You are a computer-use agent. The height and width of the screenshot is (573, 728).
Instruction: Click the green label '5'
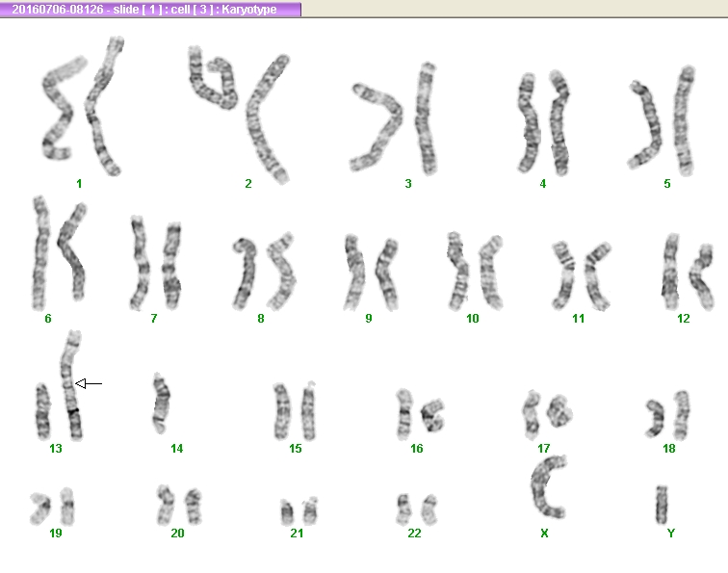pyautogui.click(x=667, y=184)
